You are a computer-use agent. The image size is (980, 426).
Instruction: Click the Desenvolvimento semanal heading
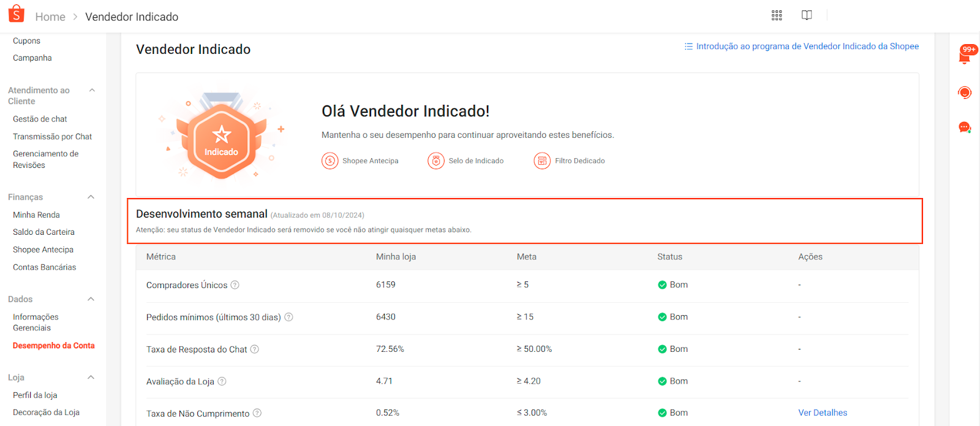tap(202, 214)
